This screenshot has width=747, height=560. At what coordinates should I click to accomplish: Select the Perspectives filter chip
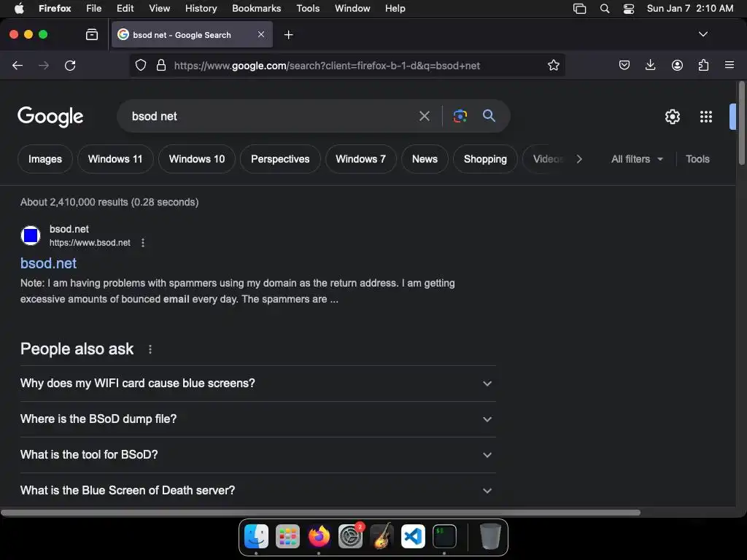280,159
